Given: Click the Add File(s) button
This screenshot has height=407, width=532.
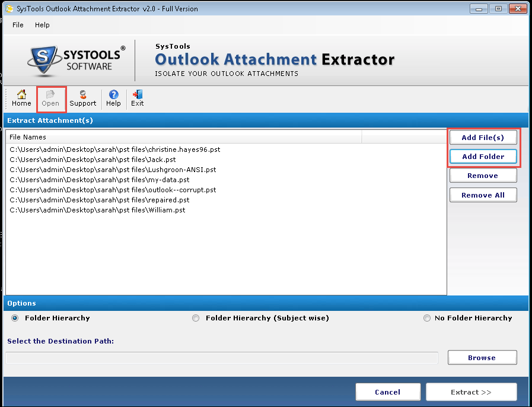Looking at the screenshot, I should tap(483, 137).
